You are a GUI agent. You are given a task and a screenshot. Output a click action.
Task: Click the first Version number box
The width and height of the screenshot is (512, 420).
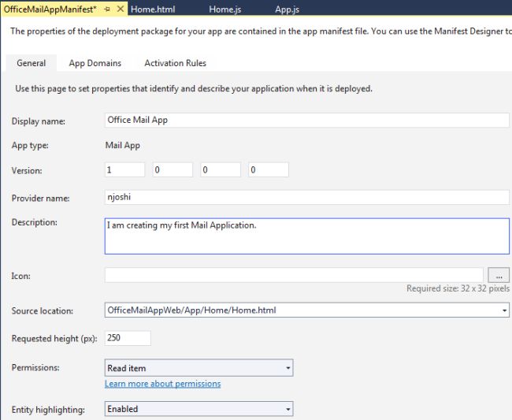124,169
